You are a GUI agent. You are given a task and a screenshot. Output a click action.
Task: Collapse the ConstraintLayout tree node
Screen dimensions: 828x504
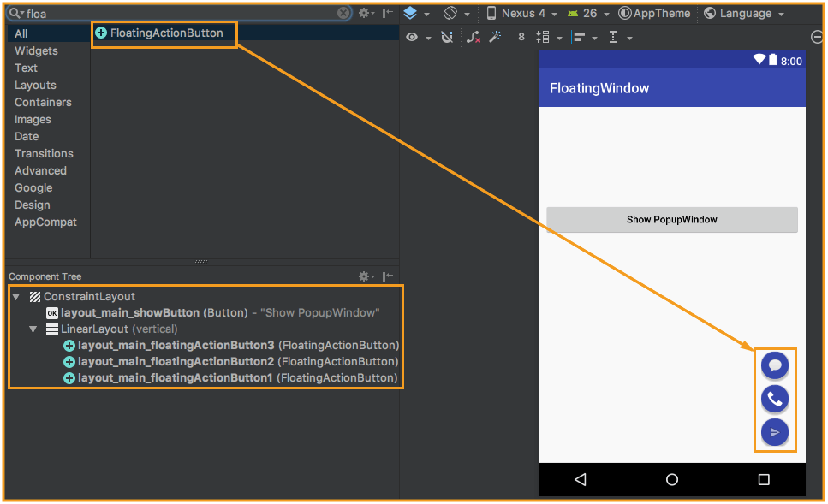(16, 297)
